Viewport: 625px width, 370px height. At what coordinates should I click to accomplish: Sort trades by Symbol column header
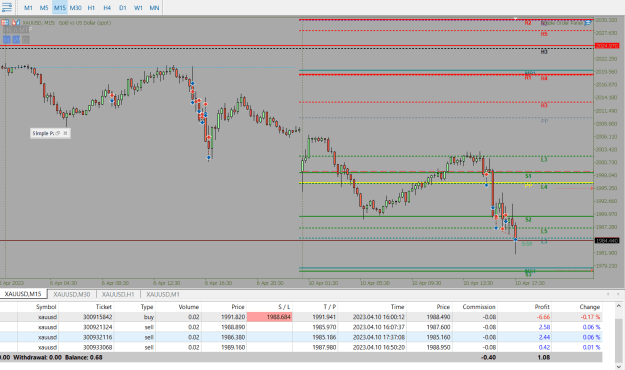[x=46, y=307]
